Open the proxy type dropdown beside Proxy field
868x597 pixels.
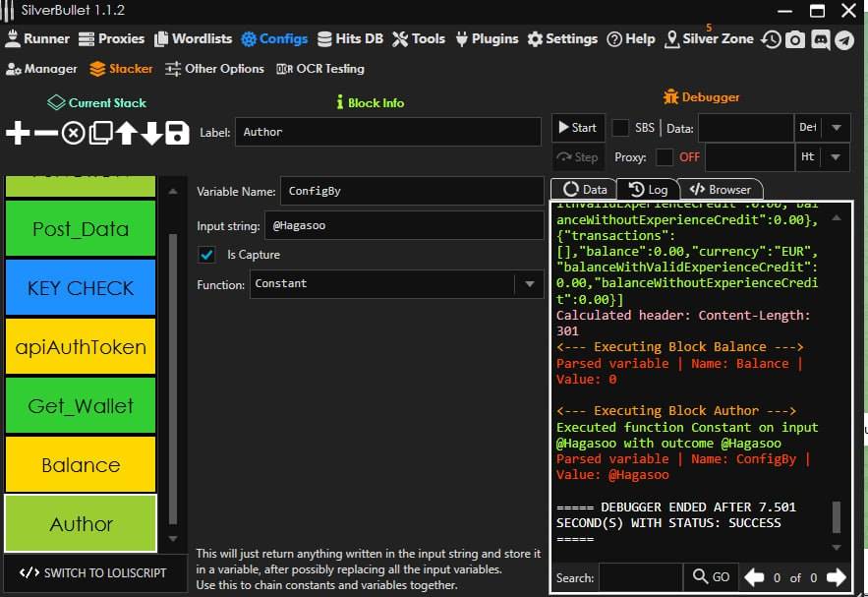click(836, 157)
